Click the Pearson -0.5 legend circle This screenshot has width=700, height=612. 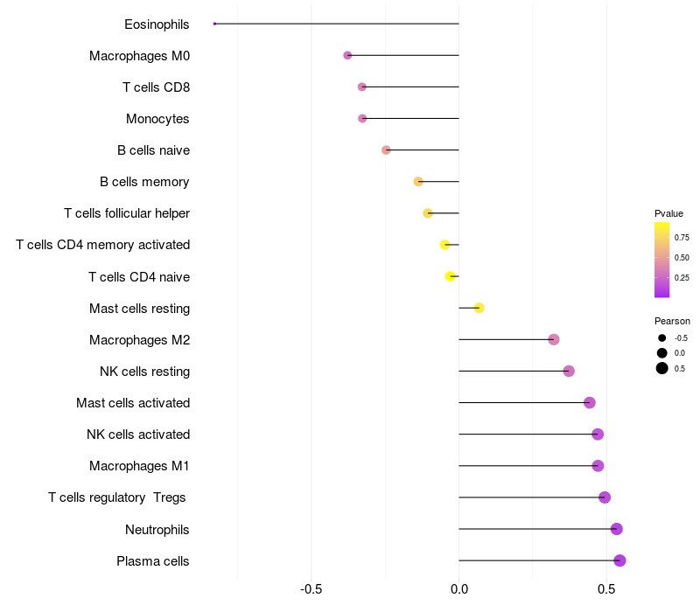(x=662, y=337)
